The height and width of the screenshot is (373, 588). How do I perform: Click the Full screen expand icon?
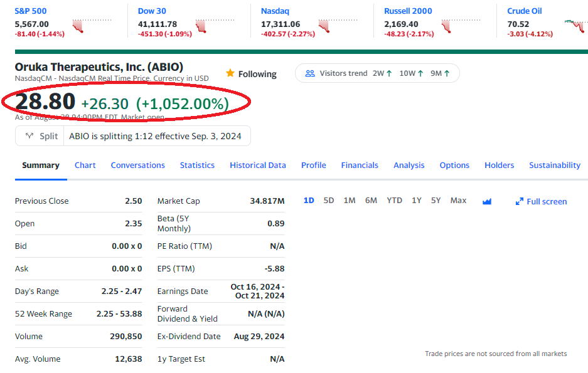[520, 201]
